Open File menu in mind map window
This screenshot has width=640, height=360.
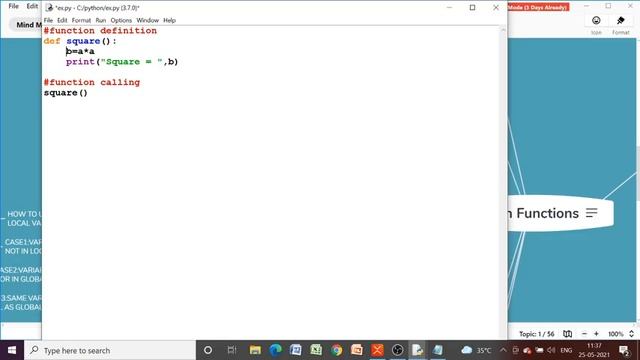[x=13, y=6]
